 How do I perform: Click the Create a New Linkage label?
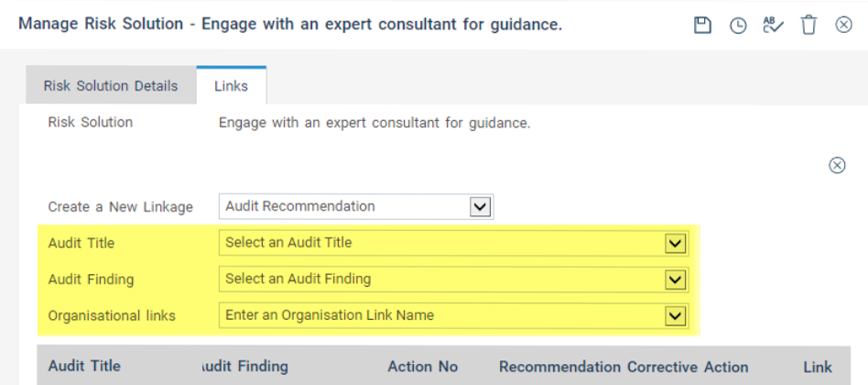pos(120,207)
